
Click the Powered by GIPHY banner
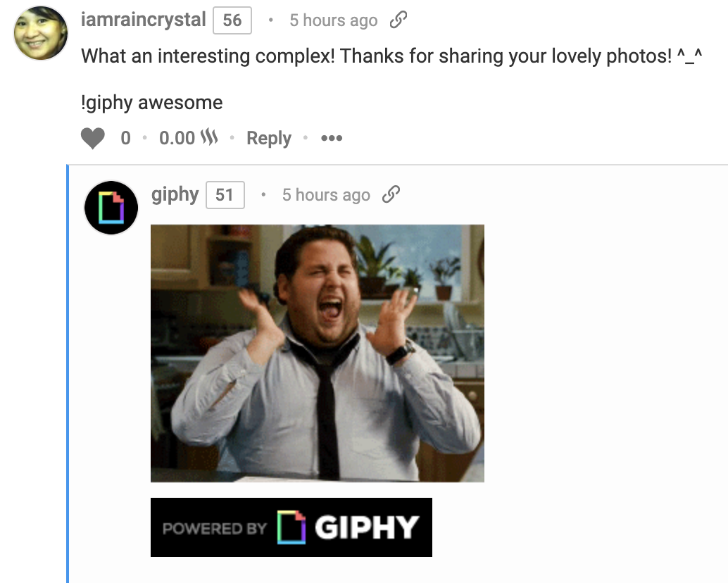coord(291,527)
